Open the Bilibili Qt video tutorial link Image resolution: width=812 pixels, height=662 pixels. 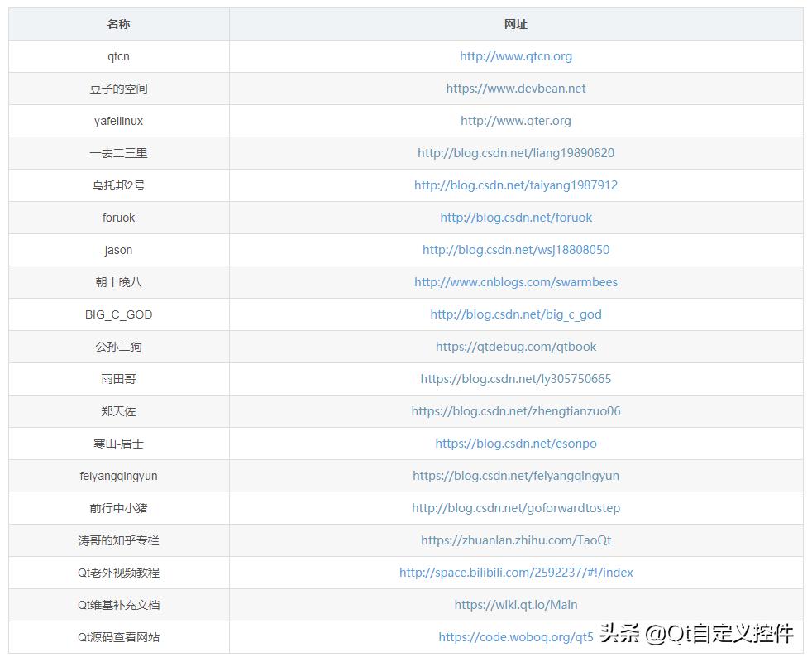click(516, 572)
